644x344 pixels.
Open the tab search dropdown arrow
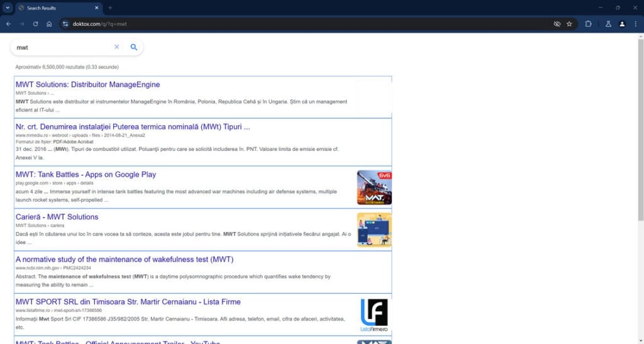pos(8,8)
